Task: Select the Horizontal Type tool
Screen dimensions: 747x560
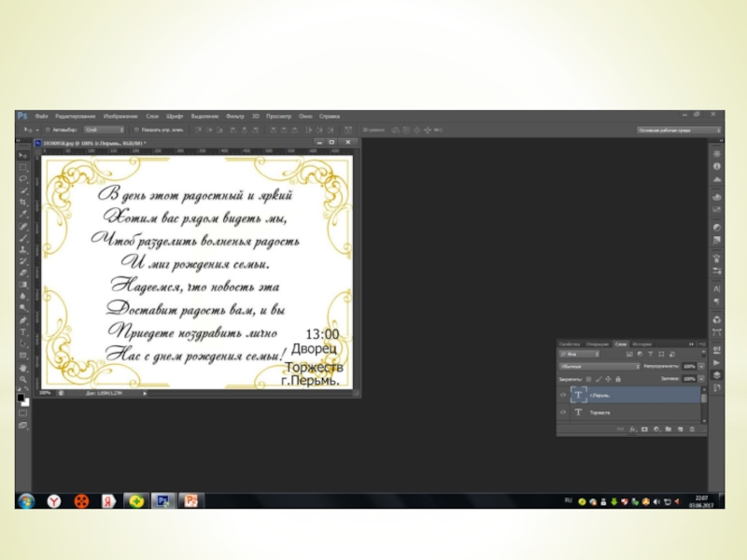Action: click(23, 331)
